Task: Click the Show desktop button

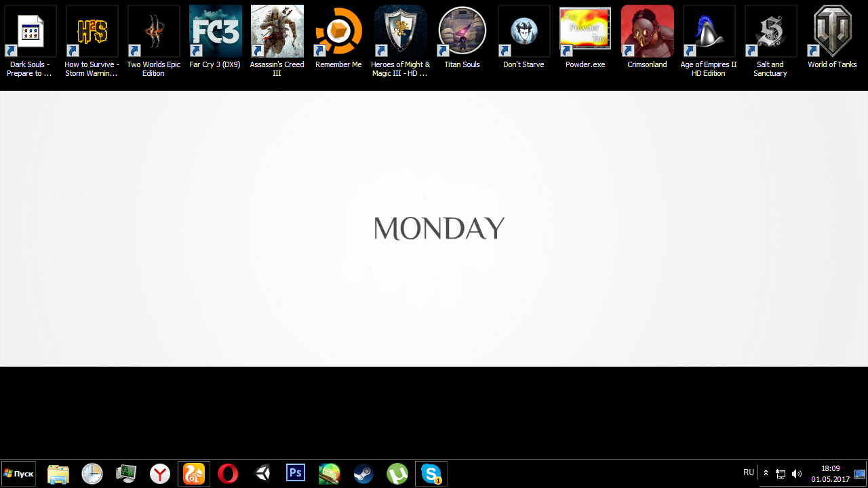Action: click(x=861, y=474)
